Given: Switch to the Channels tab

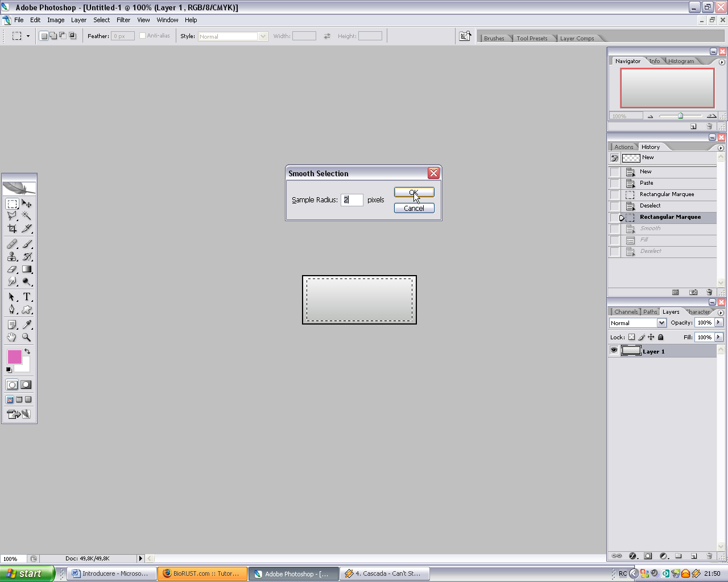Looking at the screenshot, I should [626, 311].
